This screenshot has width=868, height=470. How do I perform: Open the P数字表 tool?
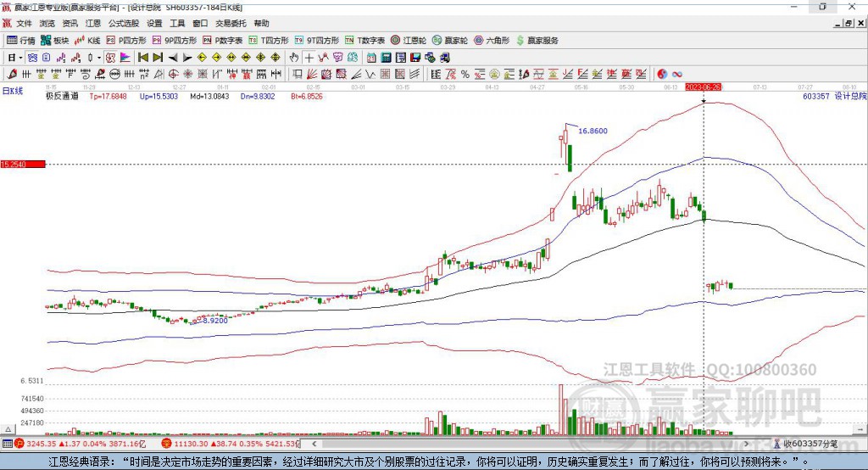223,41
